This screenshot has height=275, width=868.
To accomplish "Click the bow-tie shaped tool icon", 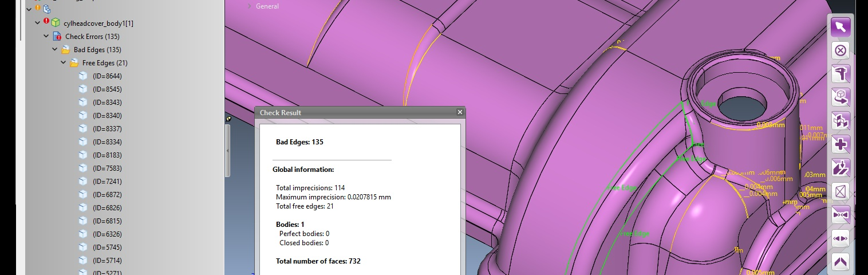I will (840, 215).
